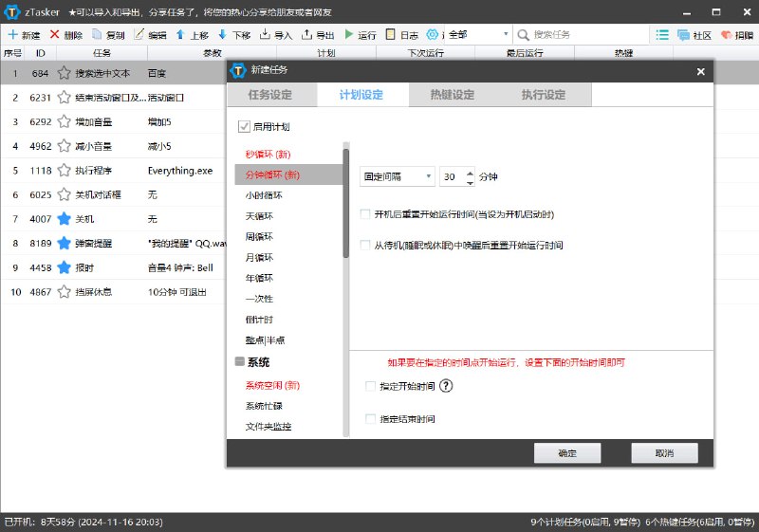The width and height of the screenshot is (759, 532).
Task: Switch to the 执行设定 tab
Action: (544, 95)
